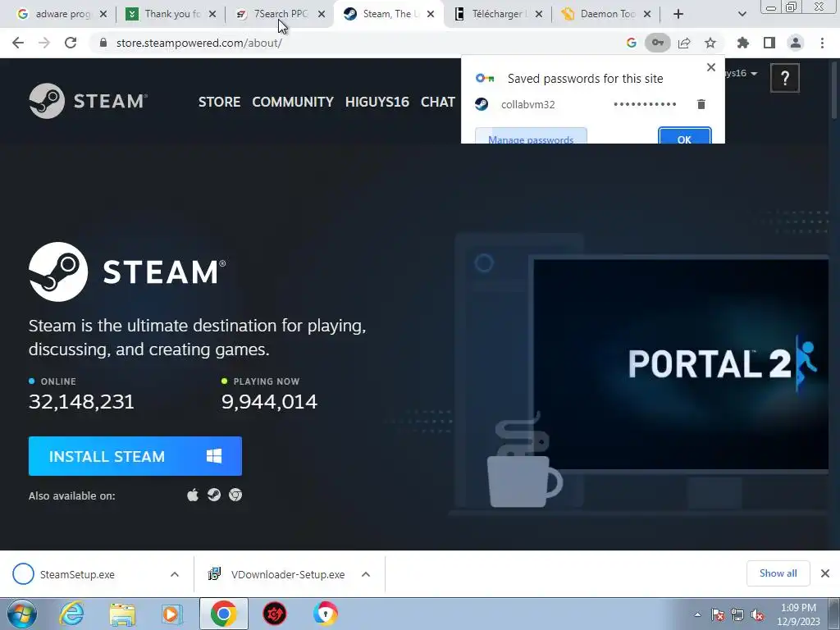Viewport: 840px width, 630px height.
Task: Click Manage passwords button
Action: coord(531,136)
